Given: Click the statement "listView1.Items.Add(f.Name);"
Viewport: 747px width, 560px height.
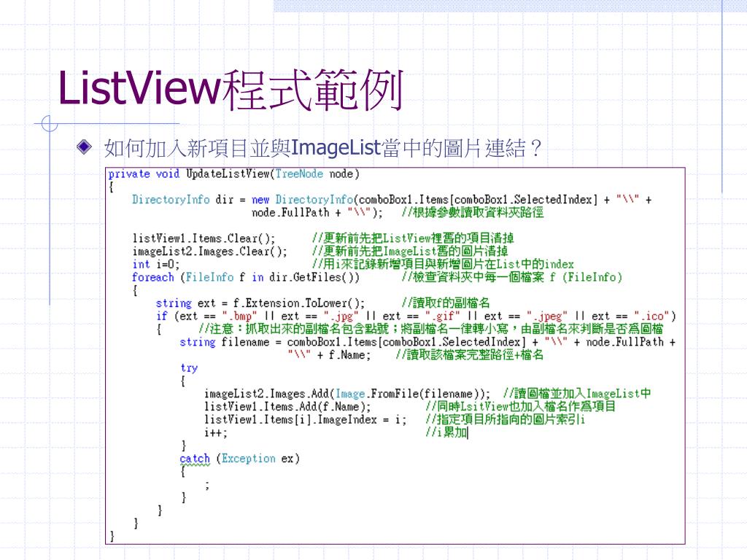Looking at the screenshot, I should (287, 407).
